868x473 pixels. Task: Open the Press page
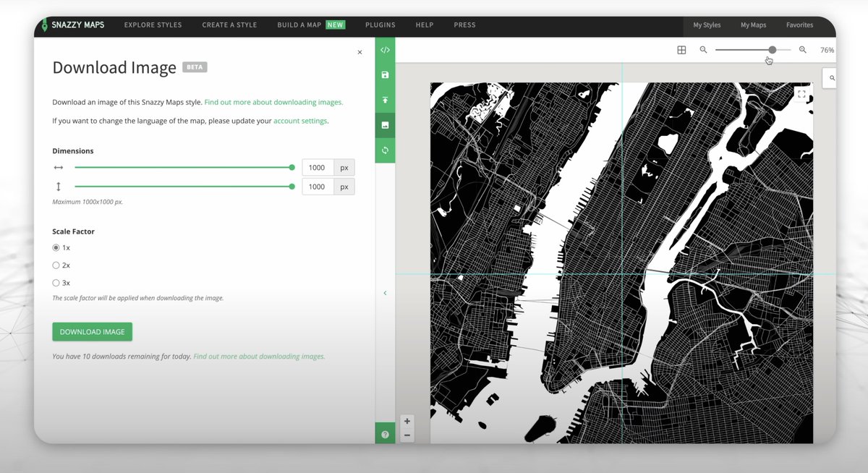point(464,25)
